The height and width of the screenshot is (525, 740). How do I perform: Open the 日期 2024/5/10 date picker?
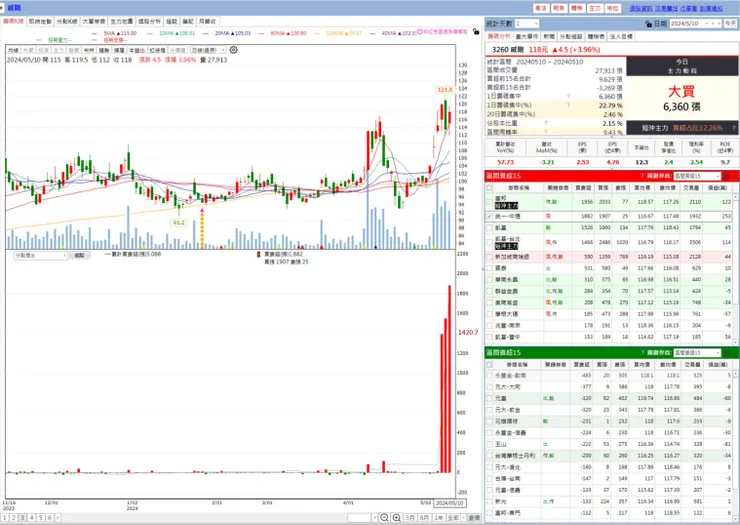coord(696,23)
